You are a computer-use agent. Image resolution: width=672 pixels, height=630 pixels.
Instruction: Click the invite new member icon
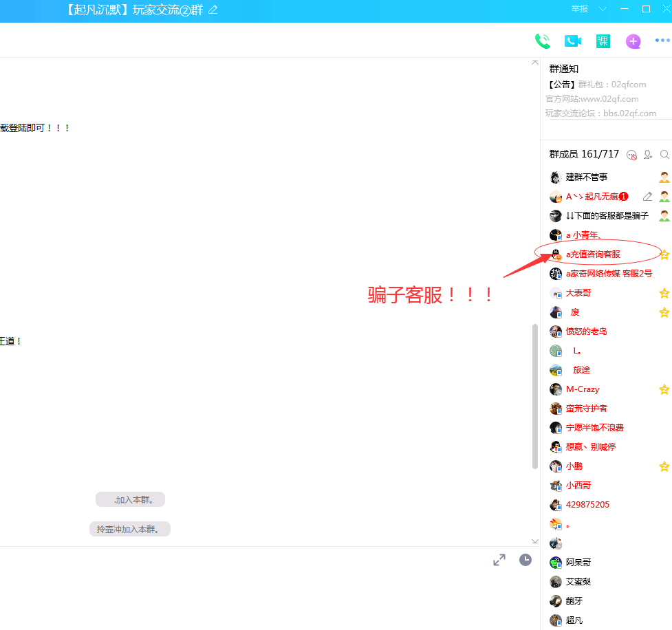tap(648, 155)
